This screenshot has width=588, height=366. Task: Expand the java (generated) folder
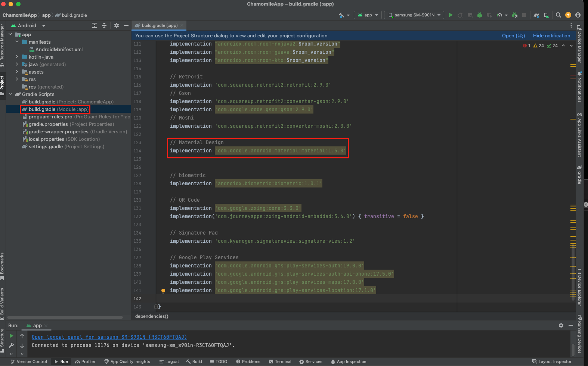point(17,64)
